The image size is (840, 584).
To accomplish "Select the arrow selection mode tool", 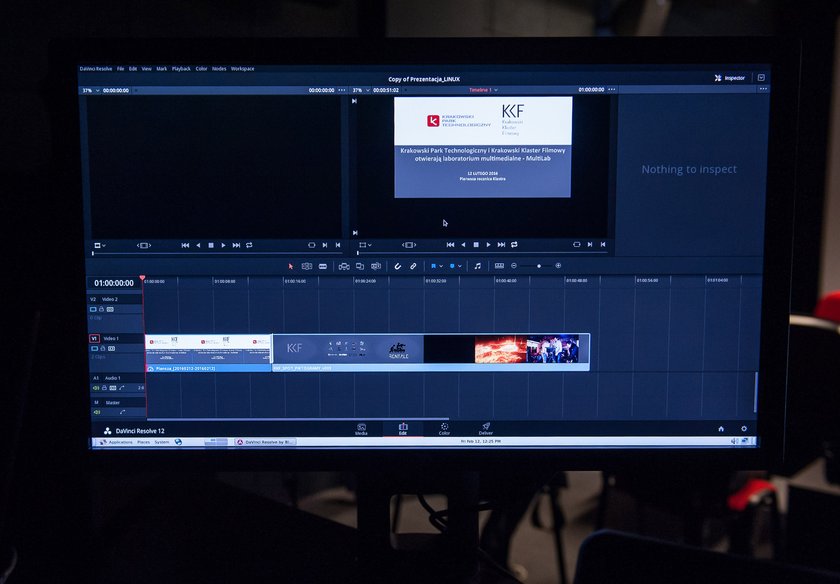I will [291, 266].
